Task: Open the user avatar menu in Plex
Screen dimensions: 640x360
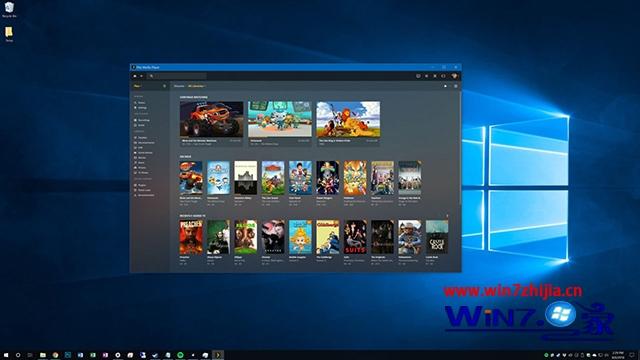Action: pos(454,76)
